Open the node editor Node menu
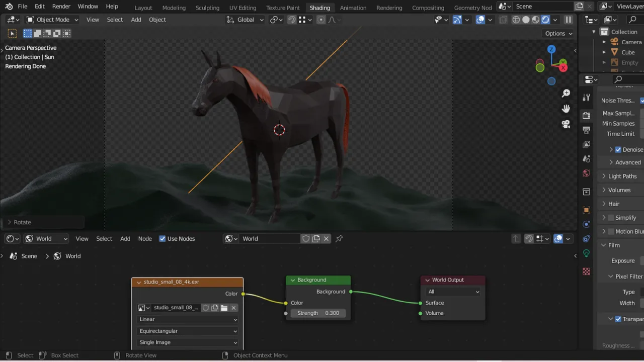Image resolution: width=644 pixels, height=362 pixels. [145, 239]
